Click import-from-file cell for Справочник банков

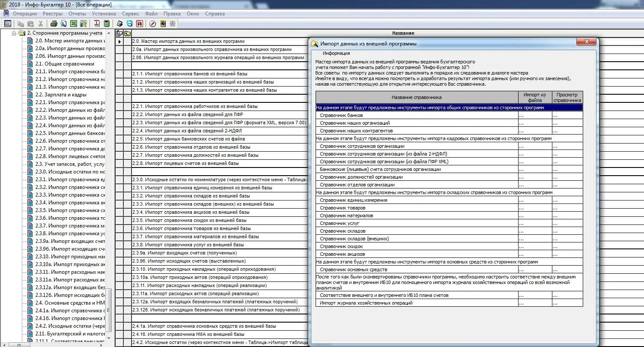535,115
